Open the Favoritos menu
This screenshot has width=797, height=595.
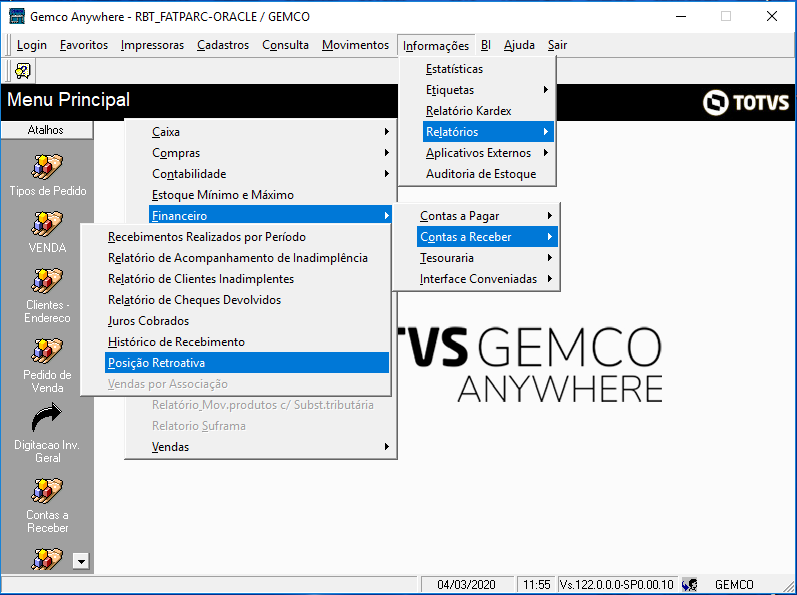84,45
